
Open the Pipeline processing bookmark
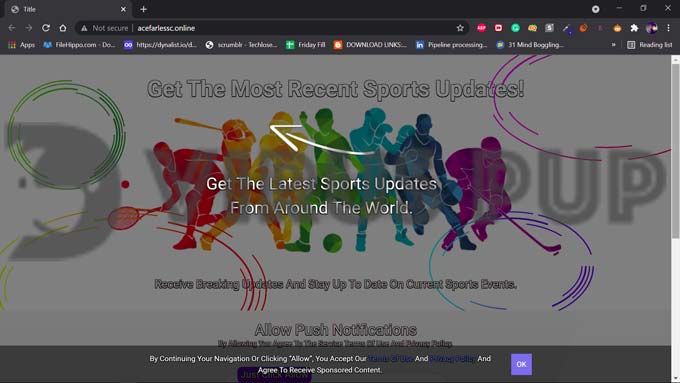pos(451,45)
